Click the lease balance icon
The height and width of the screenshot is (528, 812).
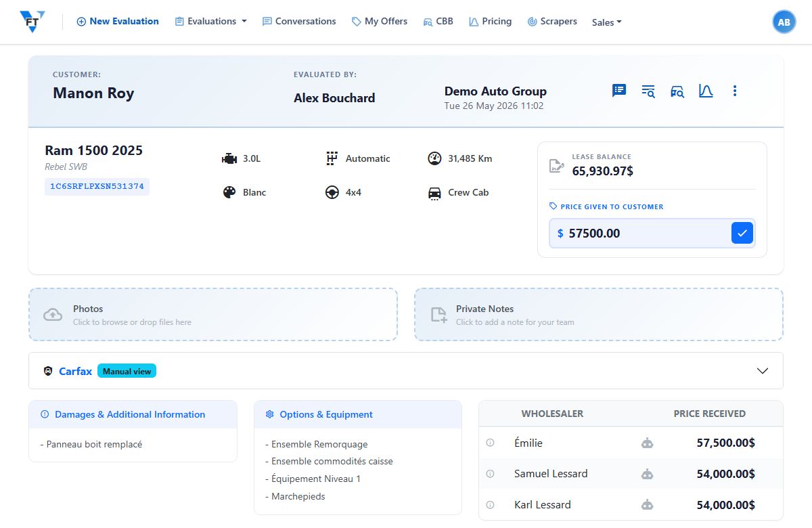point(556,165)
